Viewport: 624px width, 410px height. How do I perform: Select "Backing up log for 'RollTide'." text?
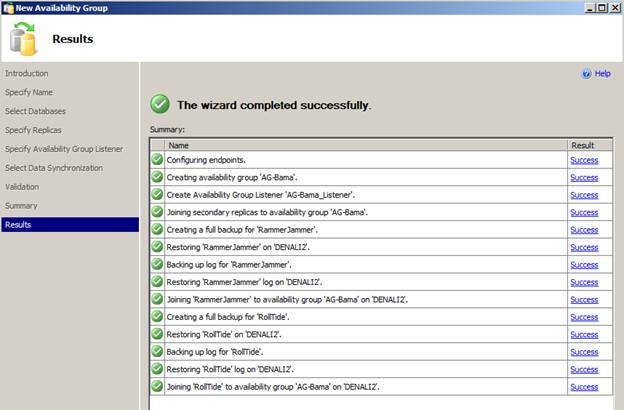(x=215, y=352)
